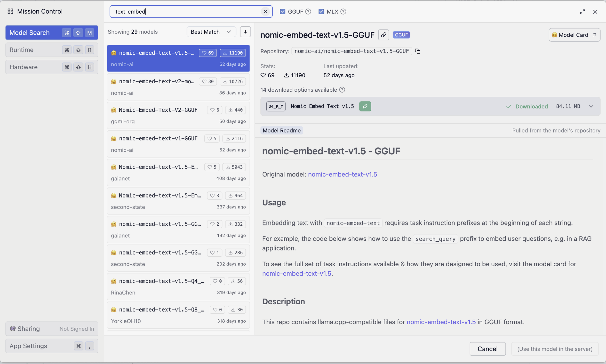Click the downloads badge showing 286

point(236,252)
